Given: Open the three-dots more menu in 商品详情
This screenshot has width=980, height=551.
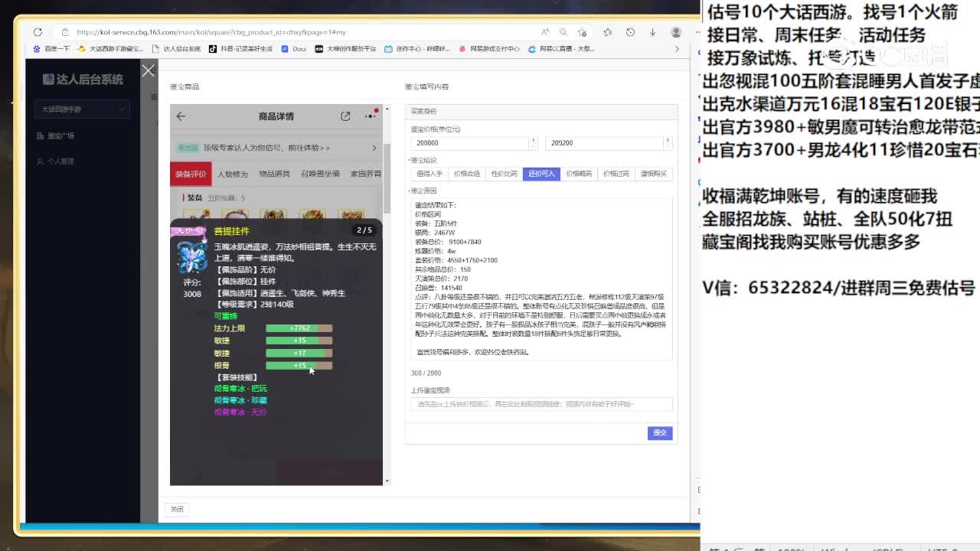Looking at the screenshot, I should 371,116.
